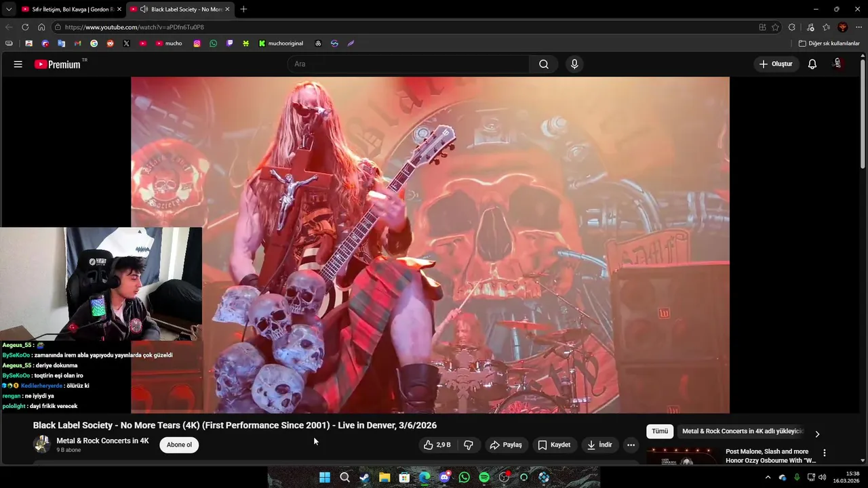The width and height of the screenshot is (868, 488).
Task: Click the browser address bar URL
Action: coord(134,27)
